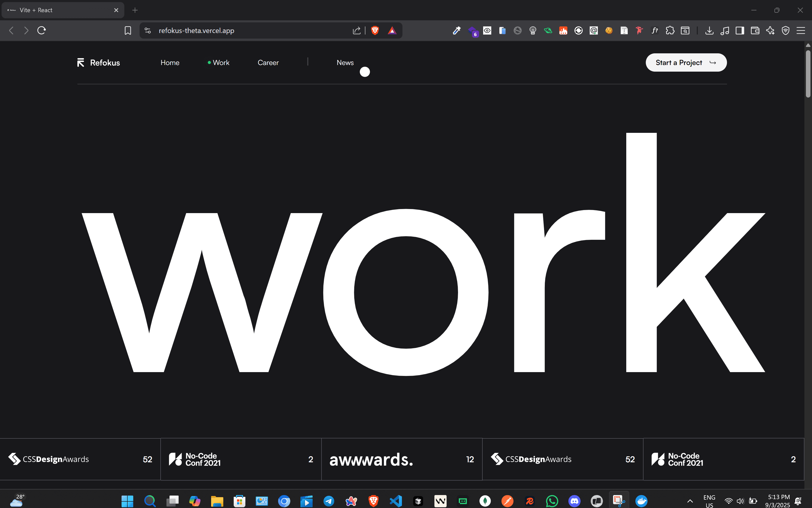Click the page vertical scrollbar thumb
812x508 pixels.
coord(808,74)
